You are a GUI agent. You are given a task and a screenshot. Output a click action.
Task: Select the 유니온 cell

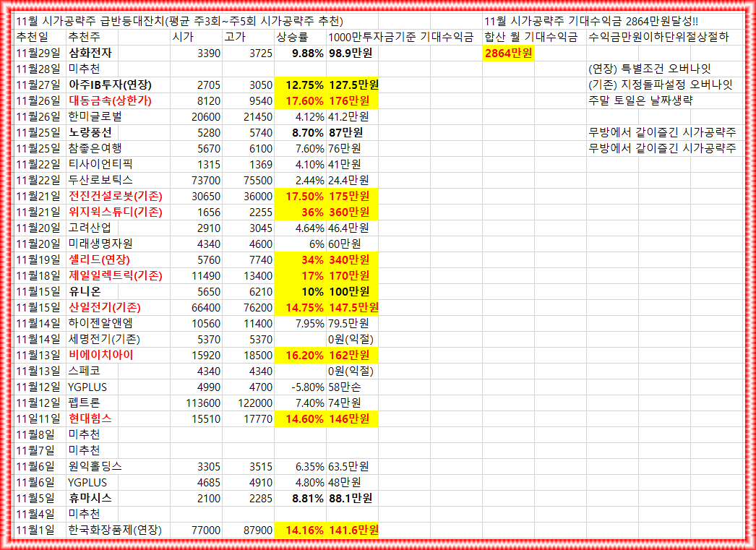[x=92, y=292]
